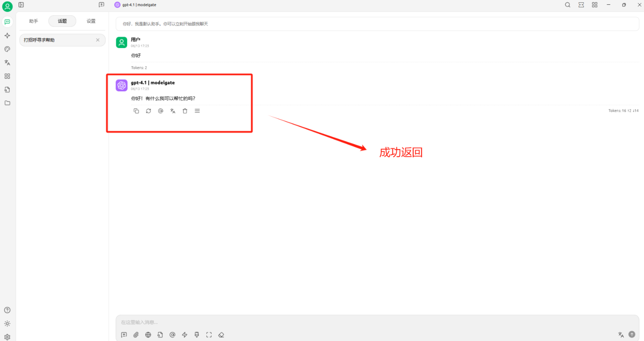Open gpt-4.1 | modelgate model selector

pyautogui.click(x=135, y=5)
